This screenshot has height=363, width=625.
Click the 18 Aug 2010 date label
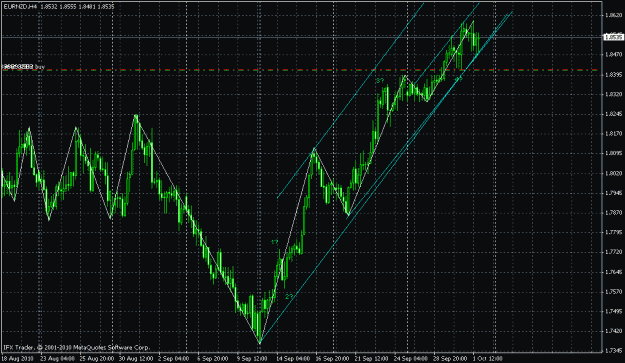18,358
